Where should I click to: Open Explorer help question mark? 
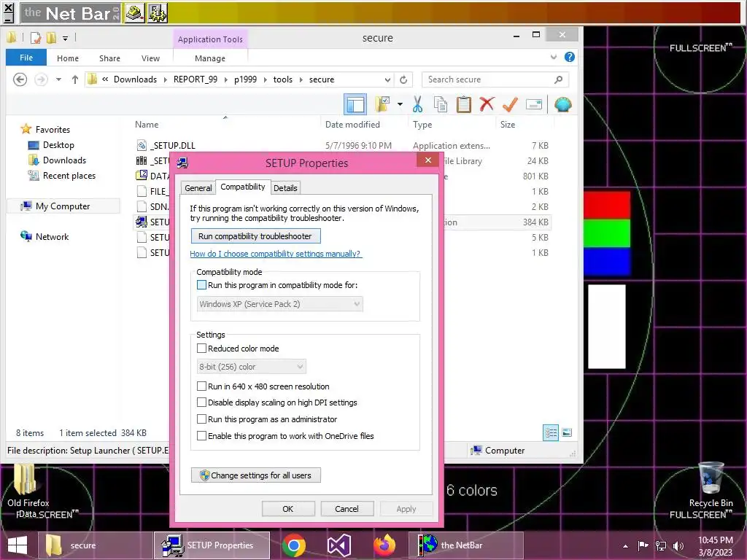pos(569,57)
